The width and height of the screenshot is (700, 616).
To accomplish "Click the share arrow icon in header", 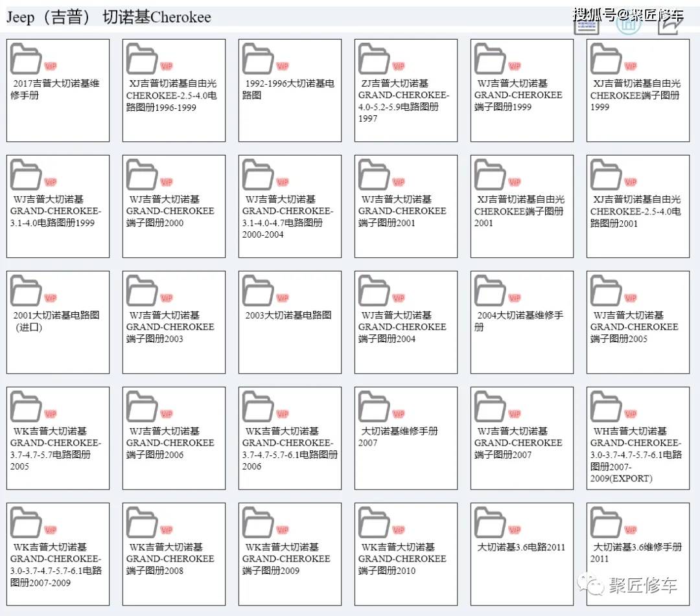I will click(x=670, y=25).
